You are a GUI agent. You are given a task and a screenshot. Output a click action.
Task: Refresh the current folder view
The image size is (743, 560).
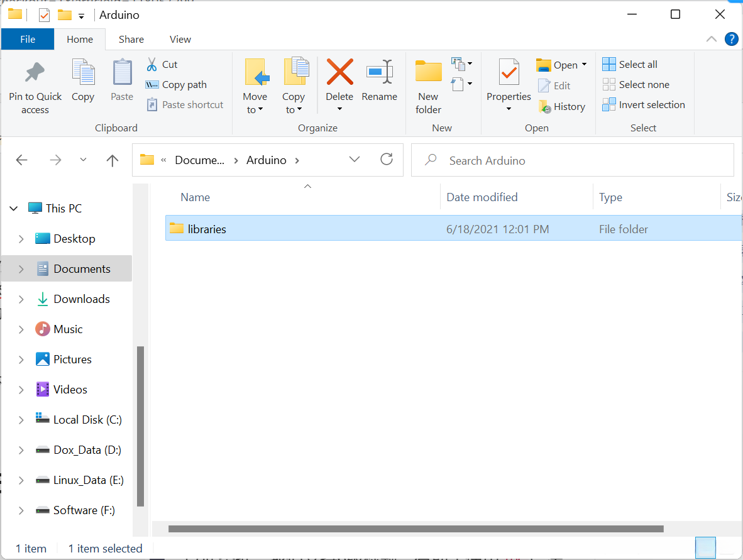tap(387, 160)
